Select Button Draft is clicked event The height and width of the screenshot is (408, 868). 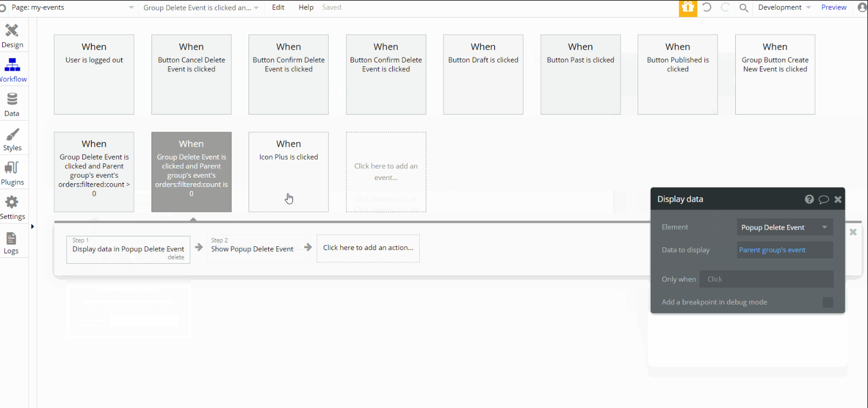click(x=483, y=75)
